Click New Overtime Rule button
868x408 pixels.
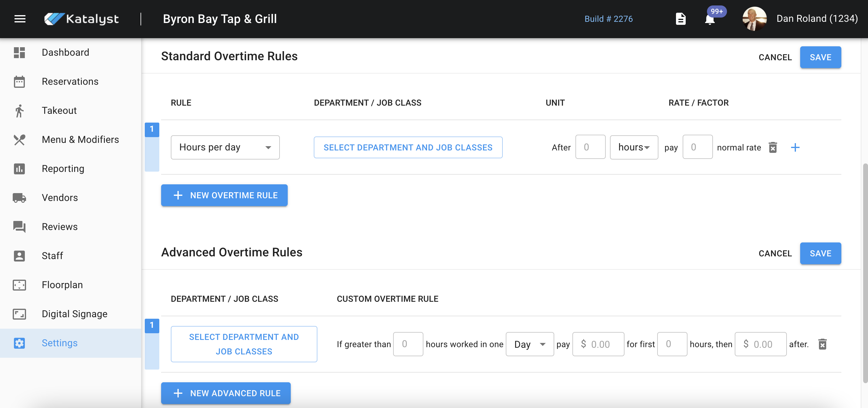point(224,195)
